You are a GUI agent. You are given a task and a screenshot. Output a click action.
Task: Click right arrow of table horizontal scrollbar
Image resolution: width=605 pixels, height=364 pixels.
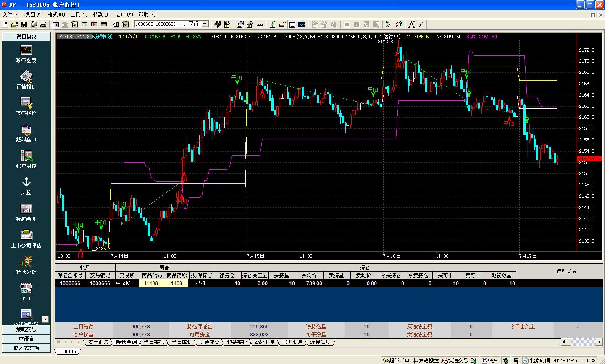pyautogui.click(x=600, y=342)
